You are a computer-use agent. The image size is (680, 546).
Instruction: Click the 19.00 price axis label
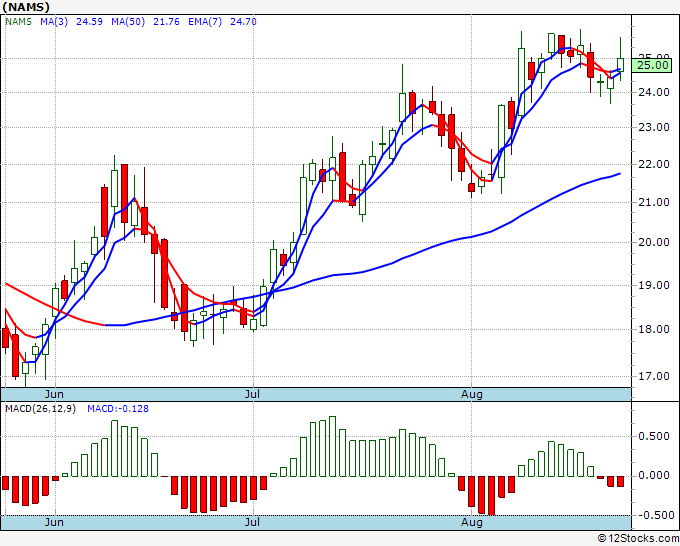coord(654,285)
